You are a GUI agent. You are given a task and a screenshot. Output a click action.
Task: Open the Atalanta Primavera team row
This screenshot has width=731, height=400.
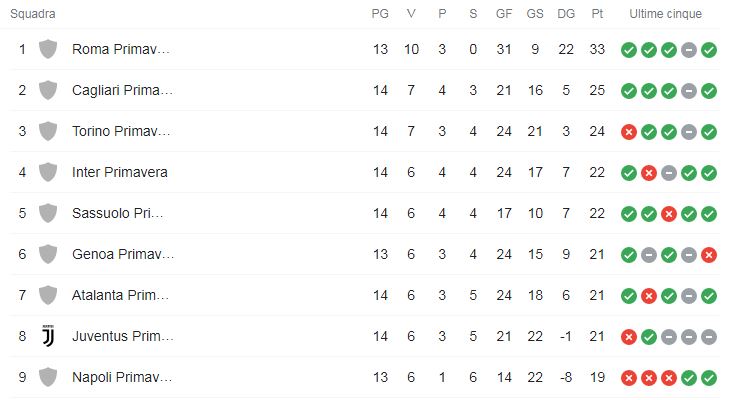pyautogui.click(x=122, y=296)
